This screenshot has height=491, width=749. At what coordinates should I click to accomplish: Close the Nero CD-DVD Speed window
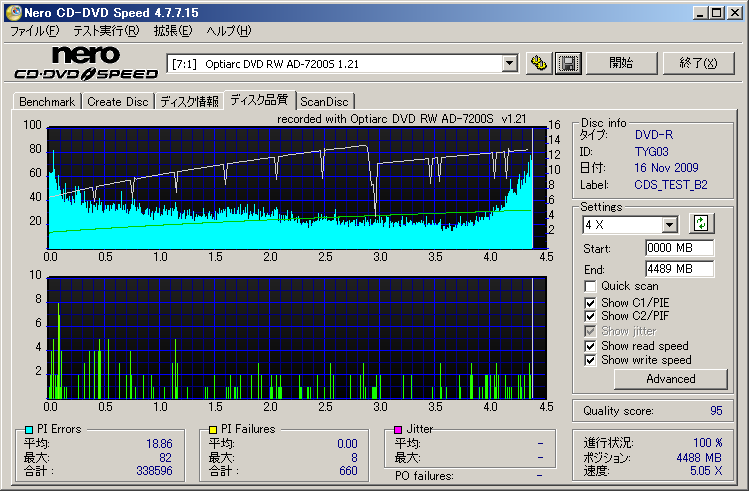coord(735,13)
